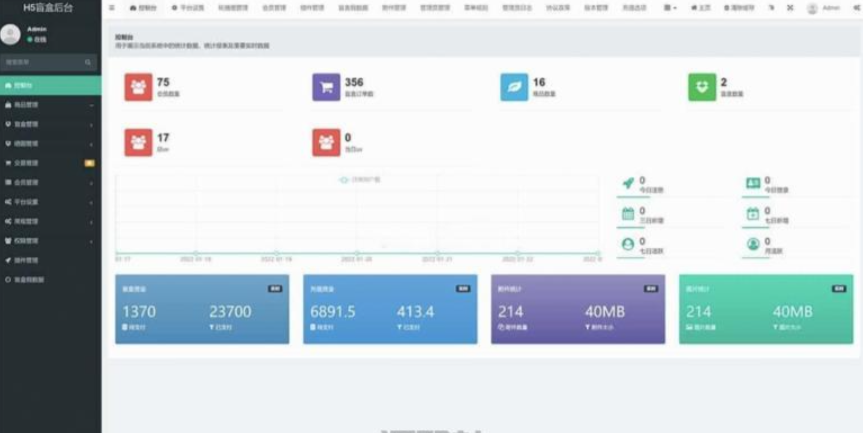Open the sidebar rocket icon 插件管理 item
Image resolution: width=863 pixels, height=433 pixels.
click(51, 260)
